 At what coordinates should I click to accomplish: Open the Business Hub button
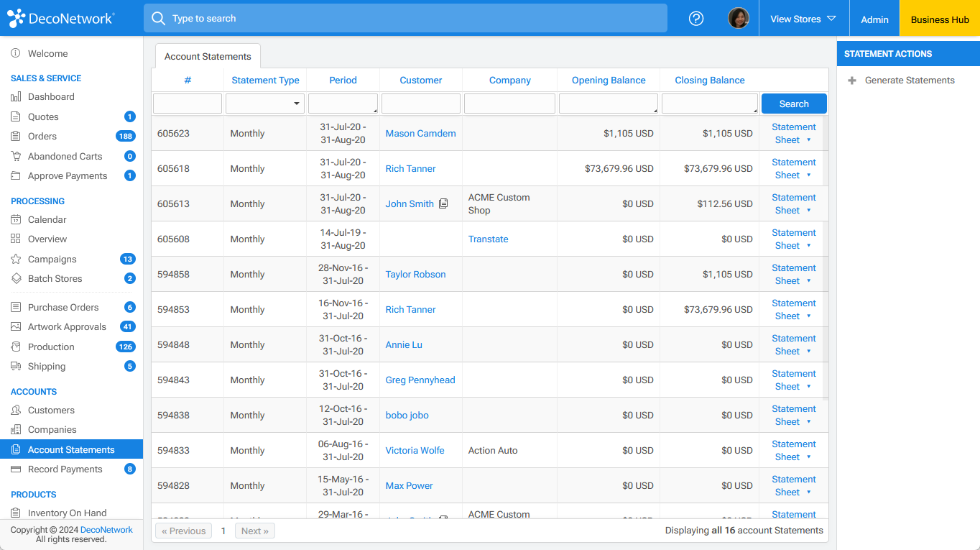(939, 19)
